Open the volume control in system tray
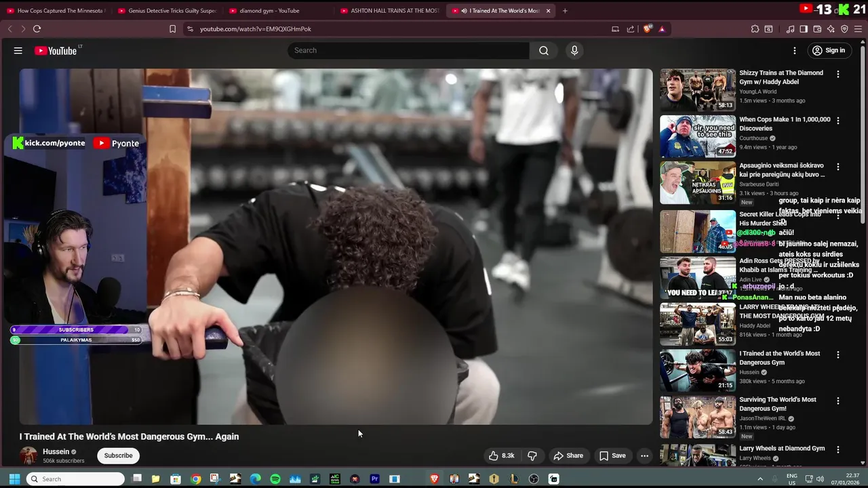Screen dimensions: 868x488 pos(820,479)
